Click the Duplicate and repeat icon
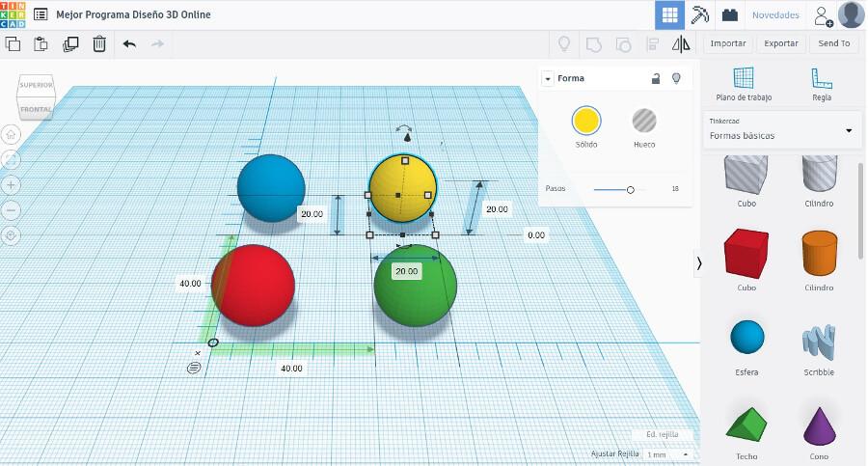Image resolution: width=868 pixels, height=466 pixels. (70, 43)
